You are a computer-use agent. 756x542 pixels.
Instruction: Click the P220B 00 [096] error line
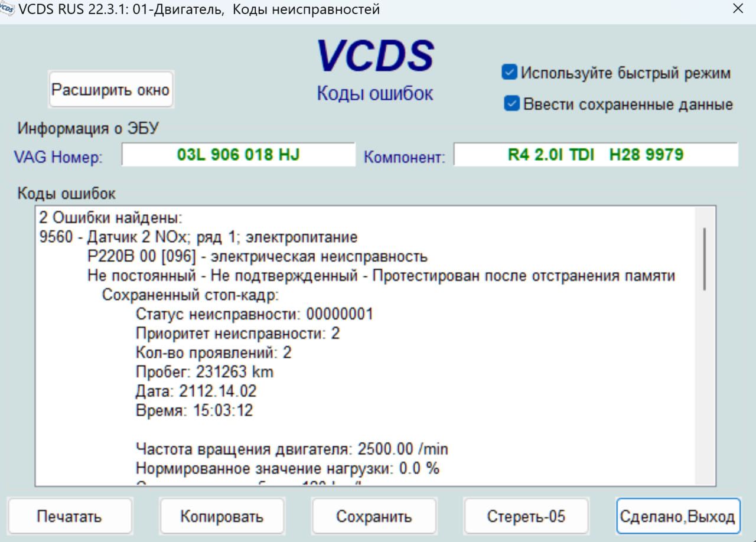257,257
